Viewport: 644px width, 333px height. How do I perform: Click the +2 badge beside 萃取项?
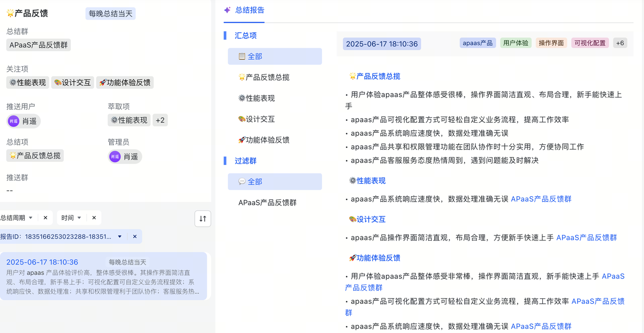click(160, 120)
